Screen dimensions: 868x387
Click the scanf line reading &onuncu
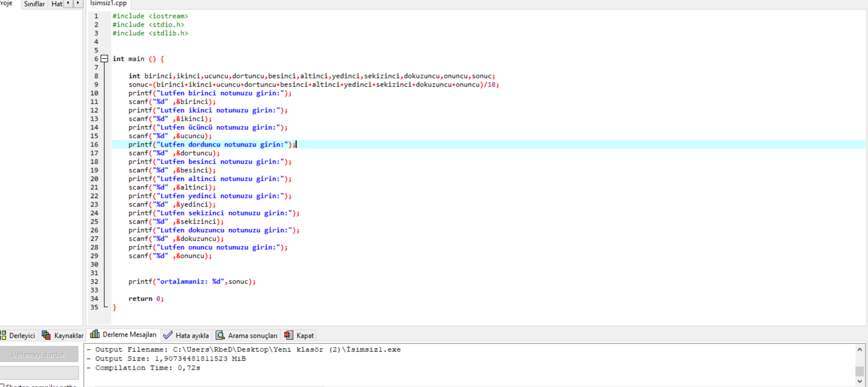pos(170,256)
